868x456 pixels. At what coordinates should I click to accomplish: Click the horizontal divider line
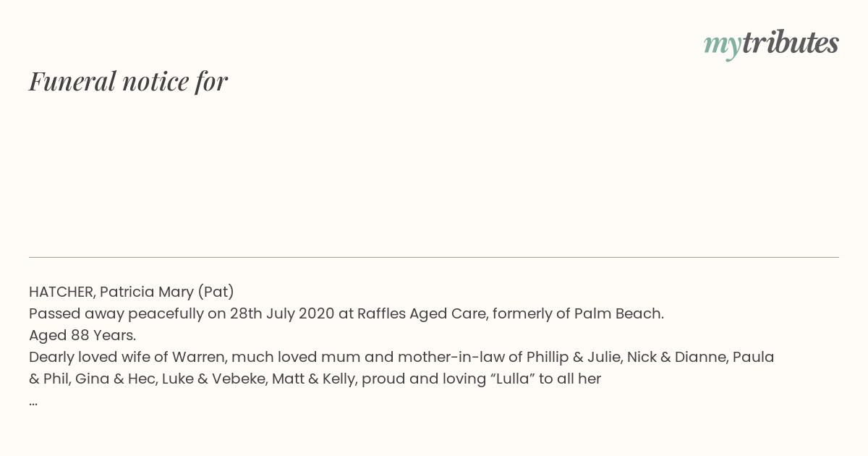click(434, 257)
